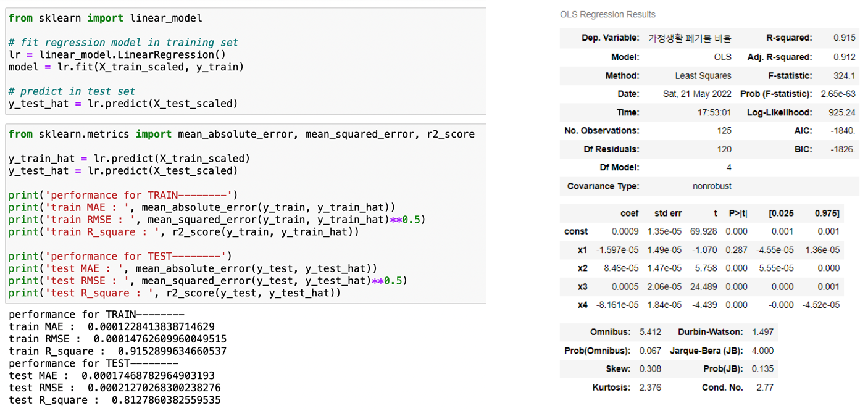The width and height of the screenshot is (868, 411).
Task: Click the code cell importing linear_model
Action: coord(246,61)
